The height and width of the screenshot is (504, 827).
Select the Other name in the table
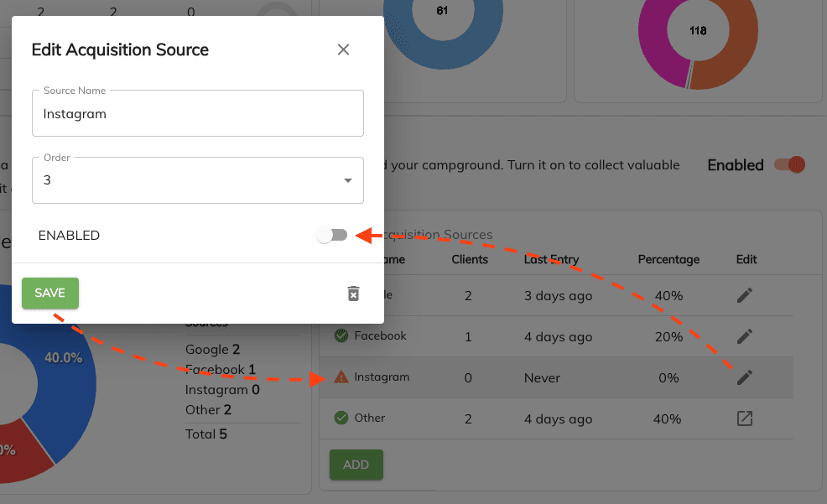[x=370, y=418]
